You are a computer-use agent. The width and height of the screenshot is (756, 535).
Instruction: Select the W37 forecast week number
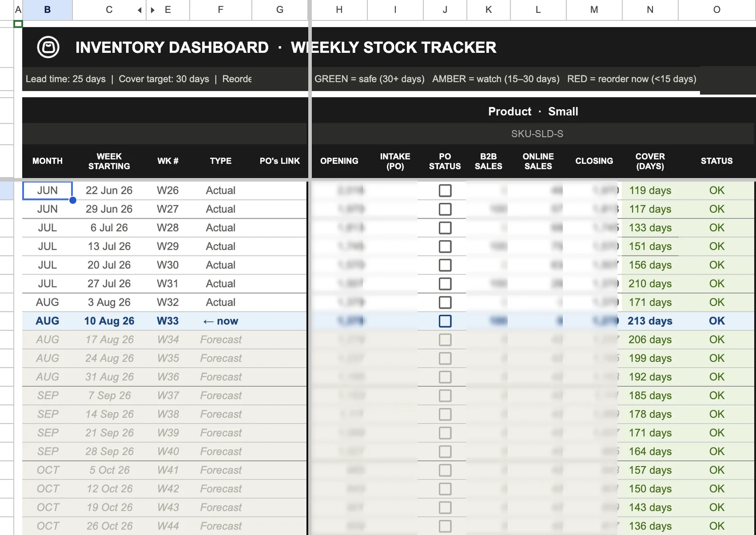[168, 396]
